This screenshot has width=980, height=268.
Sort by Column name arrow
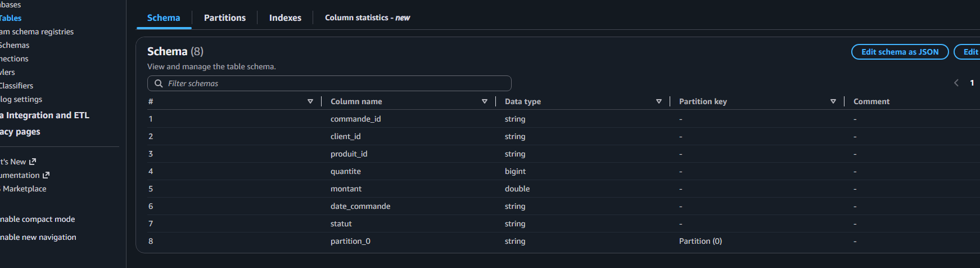point(485,101)
